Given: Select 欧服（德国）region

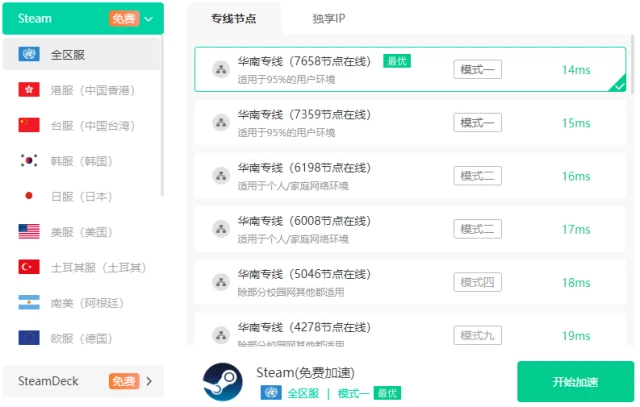Looking at the screenshot, I should point(81,338).
